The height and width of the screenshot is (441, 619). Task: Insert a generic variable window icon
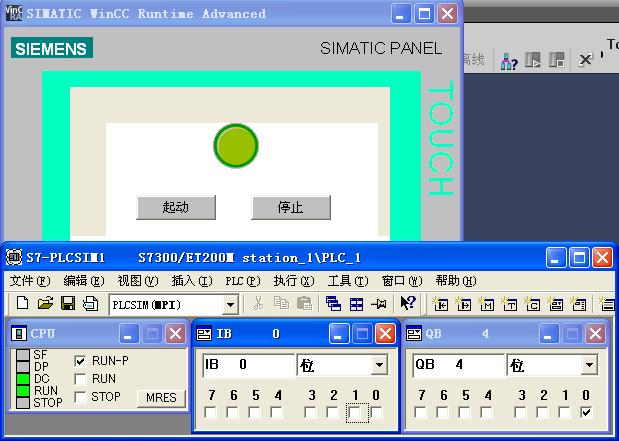click(556, 304)
